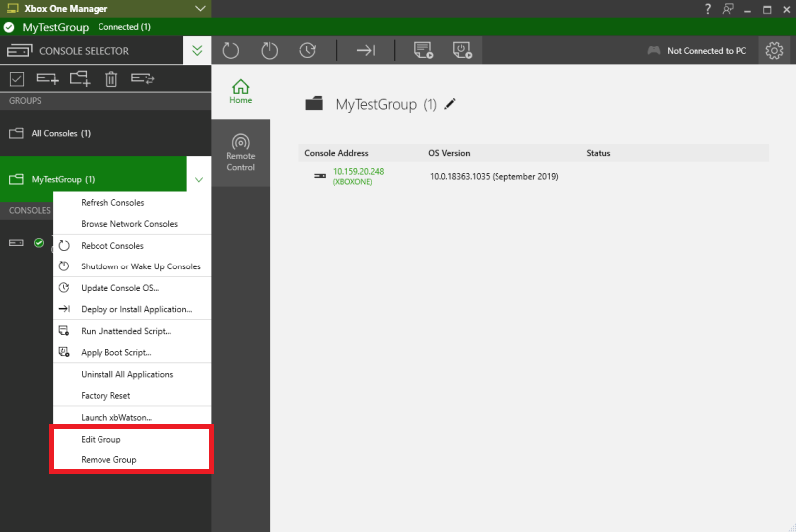Click the Shutdown or Wake Up power toolbar icon

(x=269, y=50)
